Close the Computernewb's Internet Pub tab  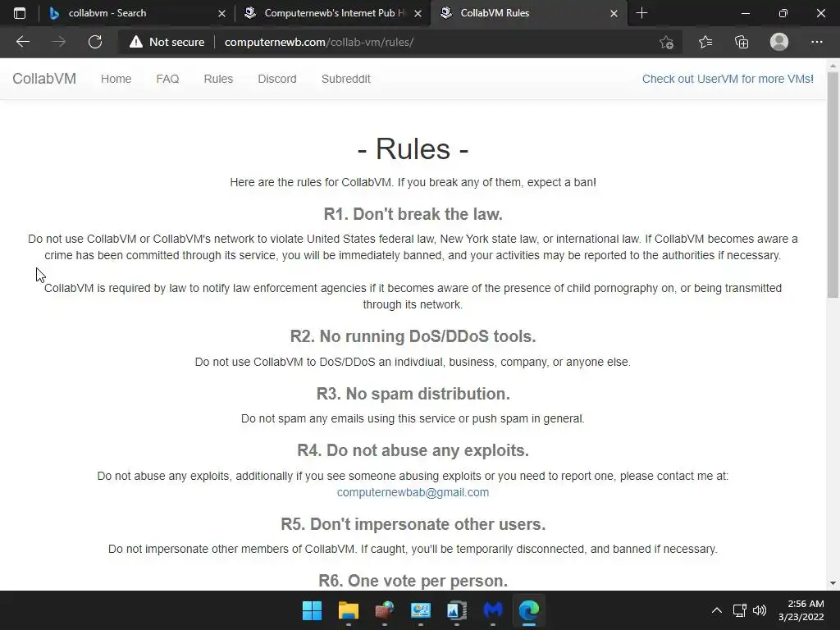[x=418, y=13]
